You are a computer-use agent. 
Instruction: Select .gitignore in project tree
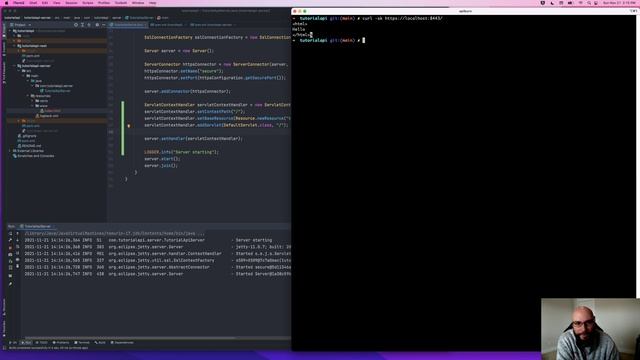[27, 136]
